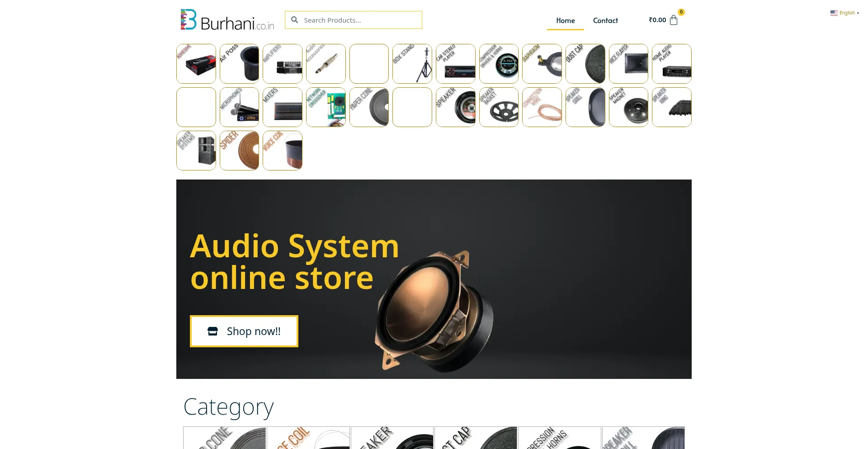Open the Car Stereo Player tile
The height and width of the screenshot is (449, 868).
(x=455, y=64)
